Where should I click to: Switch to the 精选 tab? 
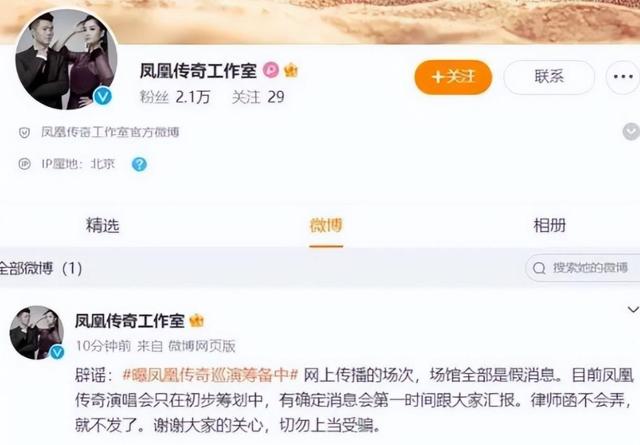click(x=102, y=225)
